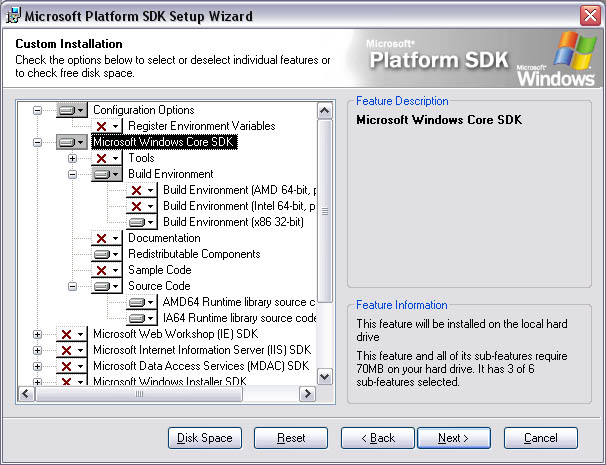The image size is (606, 465).
Task: Click the horizontal scrollbar thumb of feature tree
Action: [139, 394]
